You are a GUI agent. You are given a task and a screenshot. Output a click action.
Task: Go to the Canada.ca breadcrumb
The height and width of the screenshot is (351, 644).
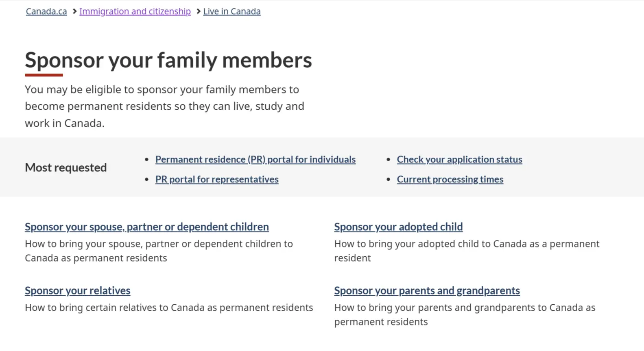pyautogui.click(x=46, y=11)
